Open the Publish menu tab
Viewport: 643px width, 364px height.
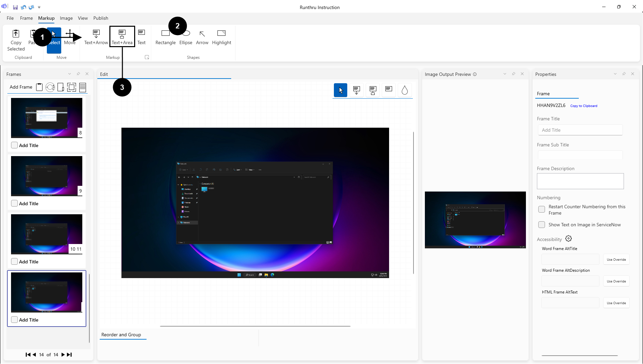[100, 18]
